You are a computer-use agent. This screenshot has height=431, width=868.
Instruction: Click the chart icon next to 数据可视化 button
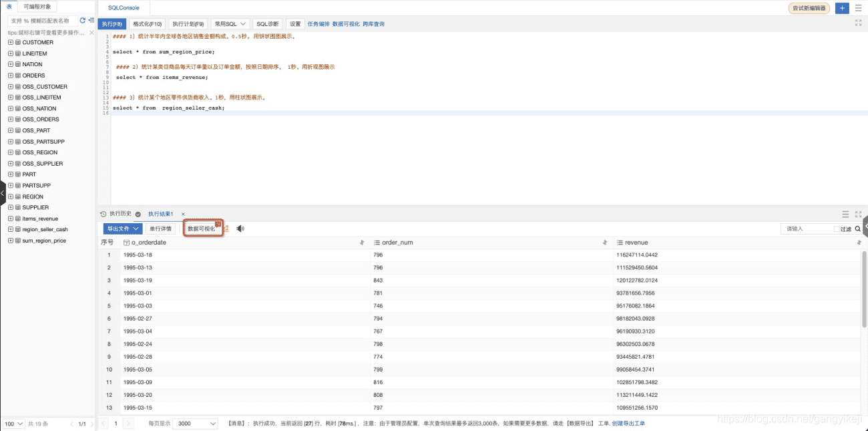click(x=226, y=229)
